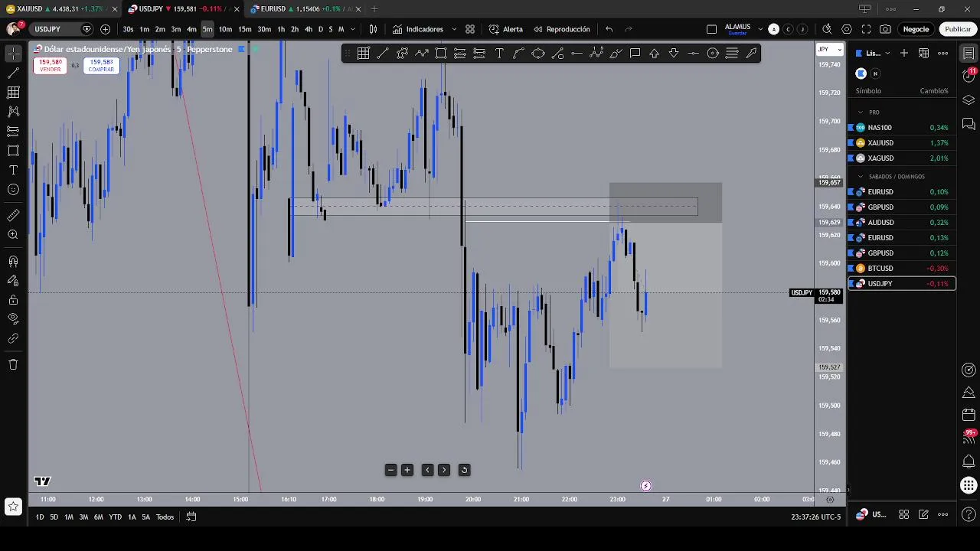Open favorites star at bottom of left sidebar

[13, 507]
